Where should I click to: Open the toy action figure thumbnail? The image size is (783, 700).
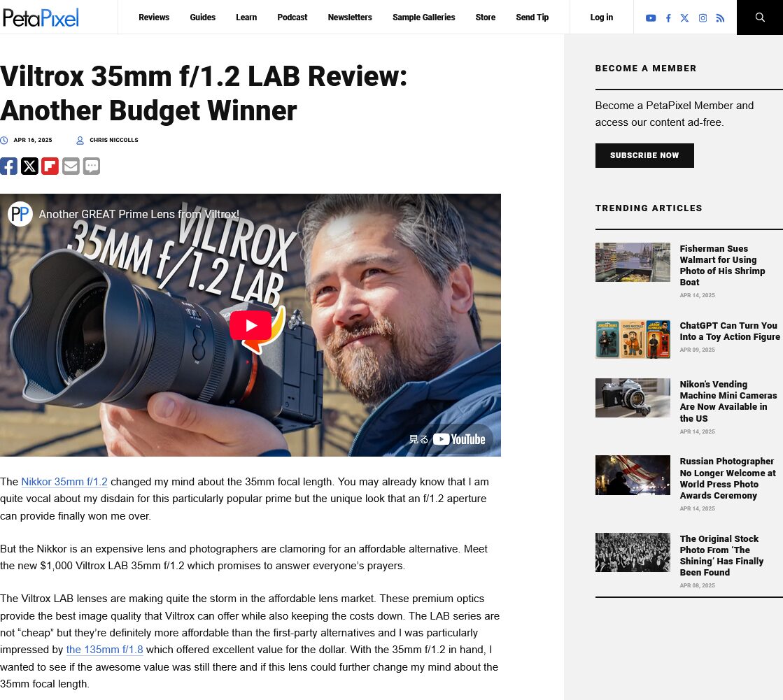tap(633, 339)
